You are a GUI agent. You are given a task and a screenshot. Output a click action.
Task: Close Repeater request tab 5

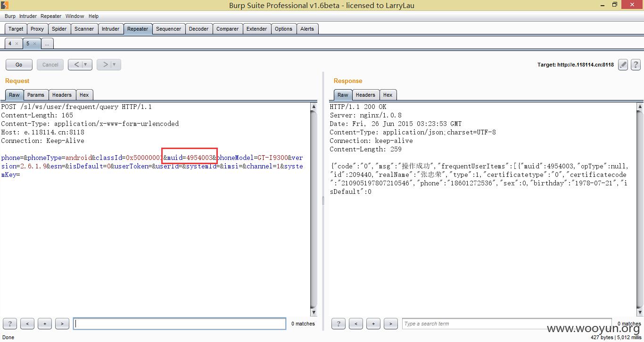point(34,43)
